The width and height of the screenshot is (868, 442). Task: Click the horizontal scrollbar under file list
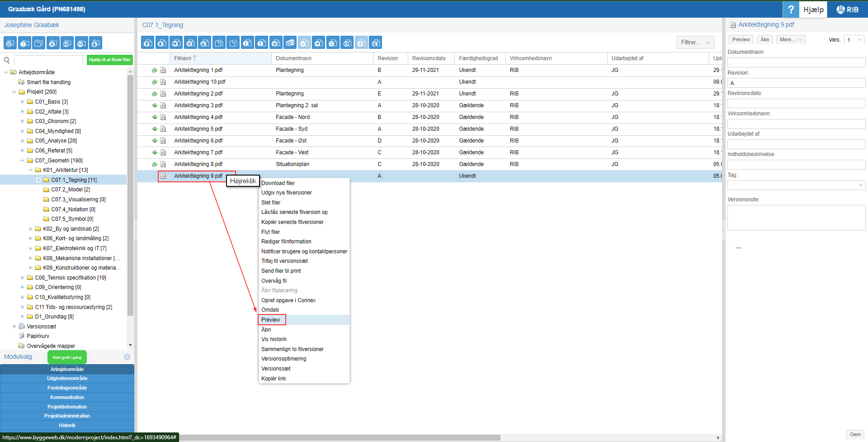(340, 437)
